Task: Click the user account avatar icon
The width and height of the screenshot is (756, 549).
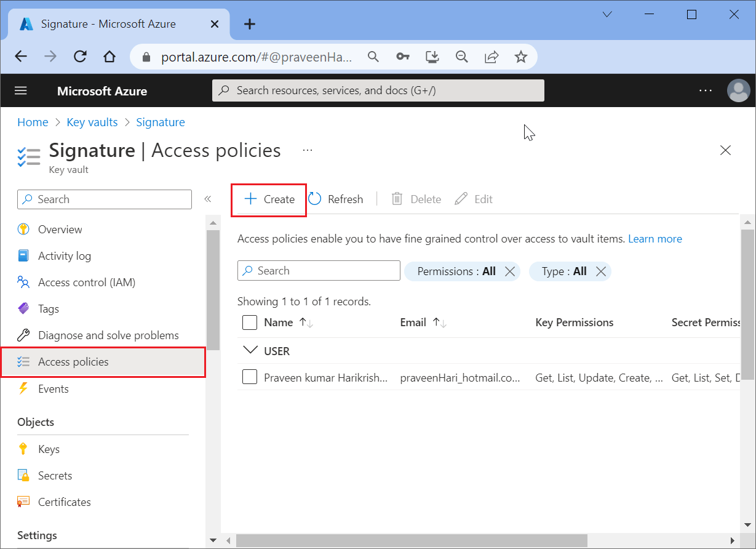Action: point(738,90)
